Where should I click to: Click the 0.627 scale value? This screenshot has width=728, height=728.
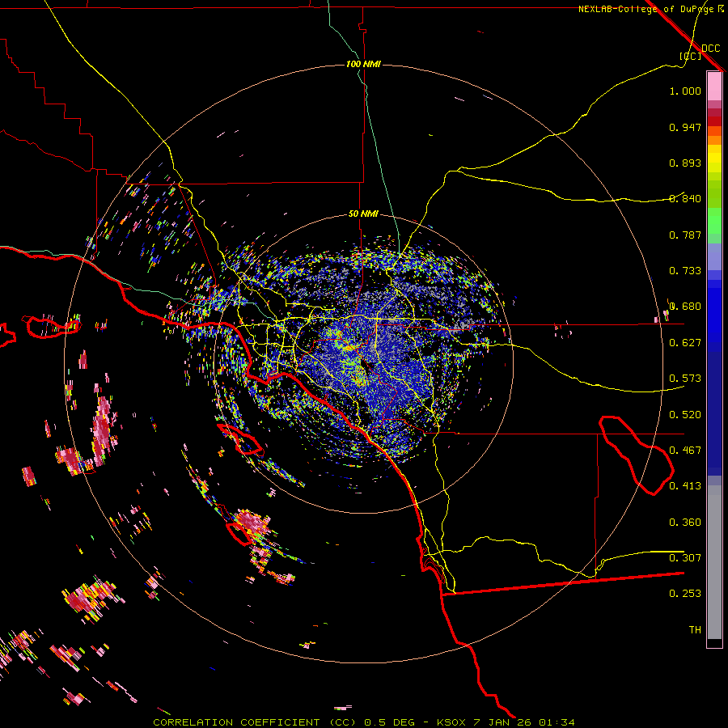685,343
